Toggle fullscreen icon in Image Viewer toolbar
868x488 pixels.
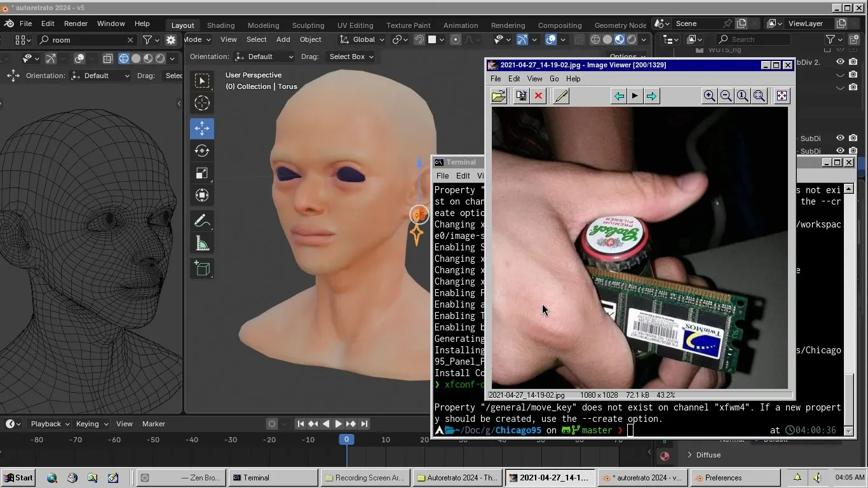[x=782, y=96]
